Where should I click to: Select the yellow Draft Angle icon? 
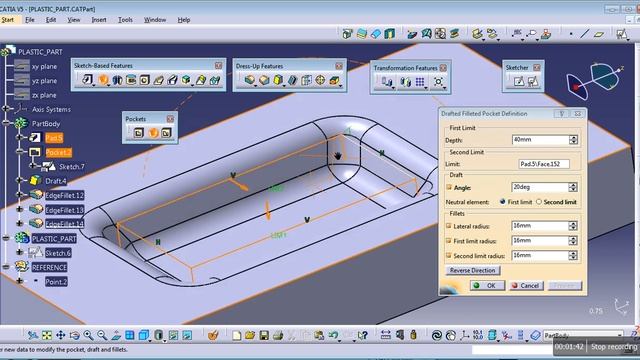click(x=278, y=80)
